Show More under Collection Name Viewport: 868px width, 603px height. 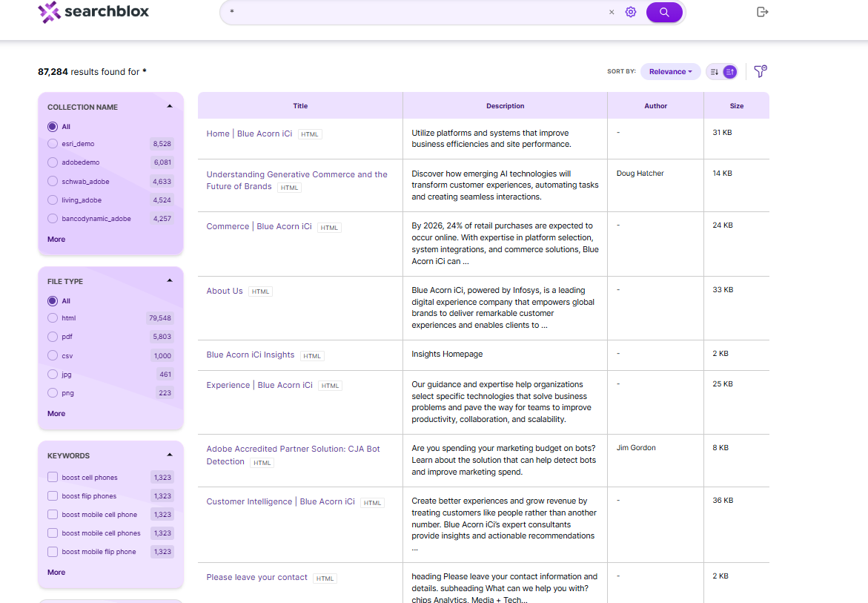56,240
